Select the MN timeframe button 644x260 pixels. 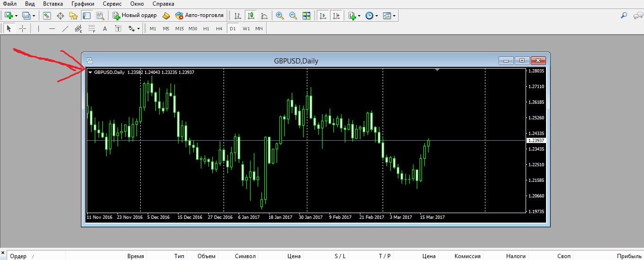pos(259,28)
